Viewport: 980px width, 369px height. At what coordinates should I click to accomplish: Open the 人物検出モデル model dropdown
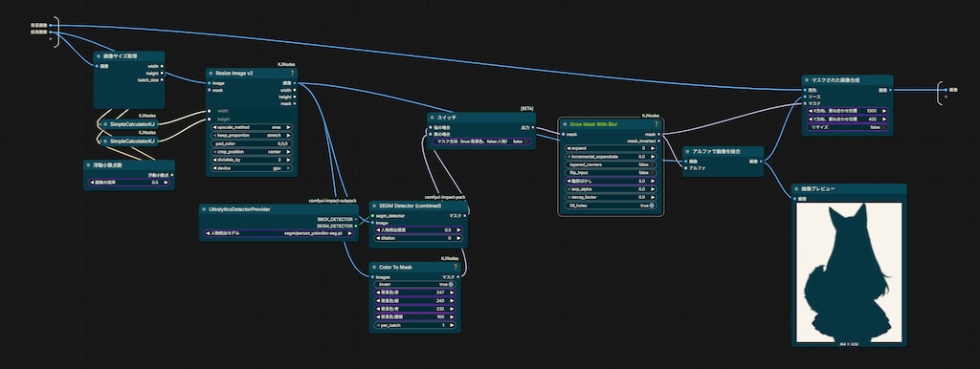[x=279, y=233]
